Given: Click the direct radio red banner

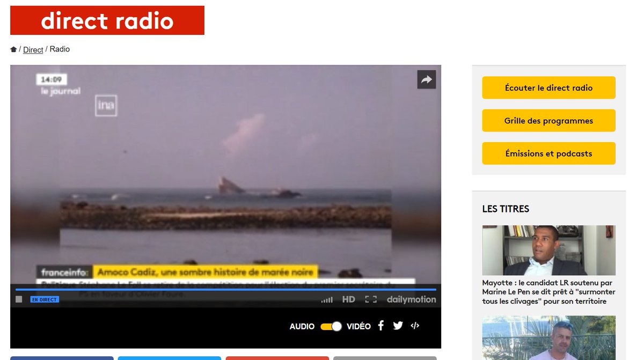Looking at the screenshot, I should [107, 20].
